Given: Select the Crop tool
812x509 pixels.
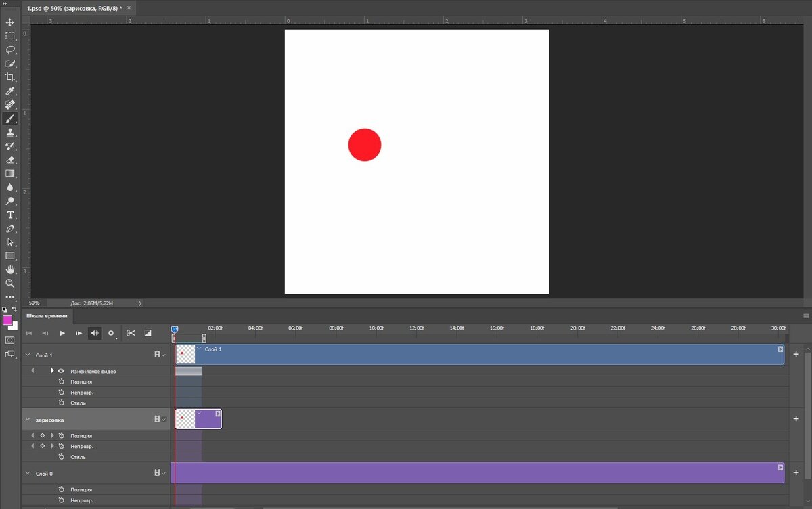Looking at the screenshot, I should 10,77.
